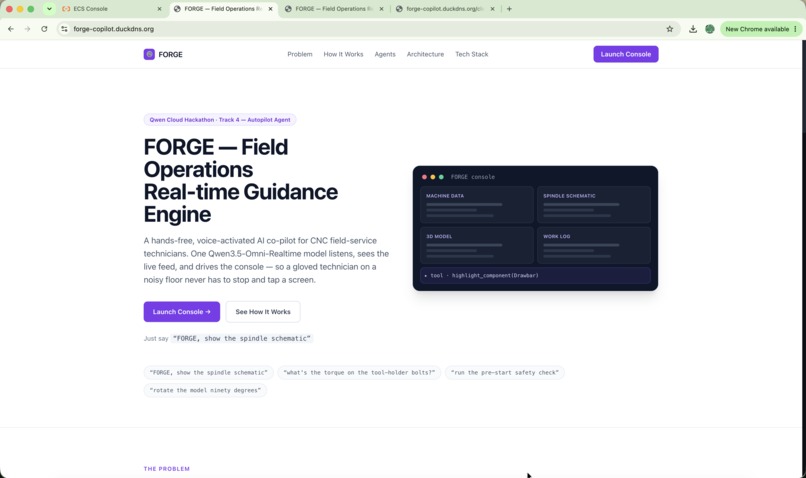Open Chrome three-dot menu
Screen dimensions: 806x478
click(795, 29)
